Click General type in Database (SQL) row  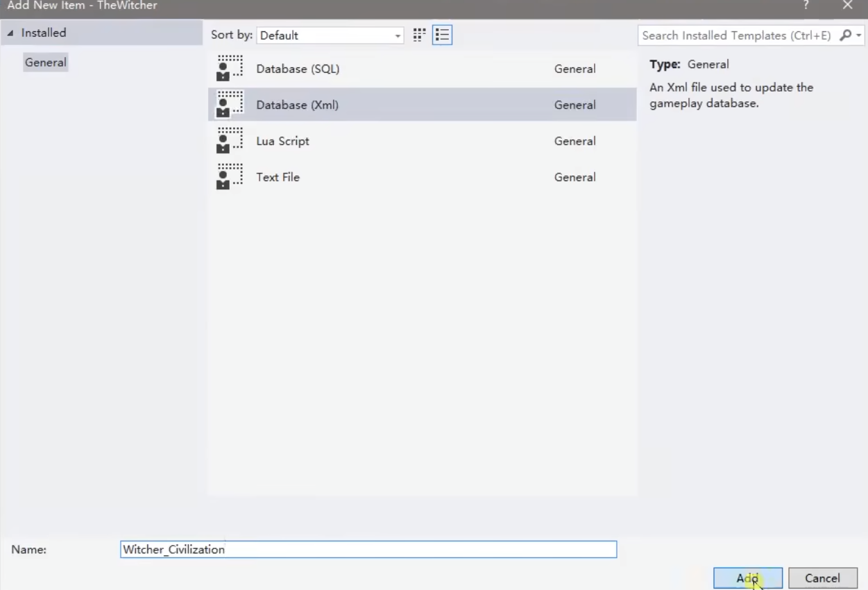575,69
